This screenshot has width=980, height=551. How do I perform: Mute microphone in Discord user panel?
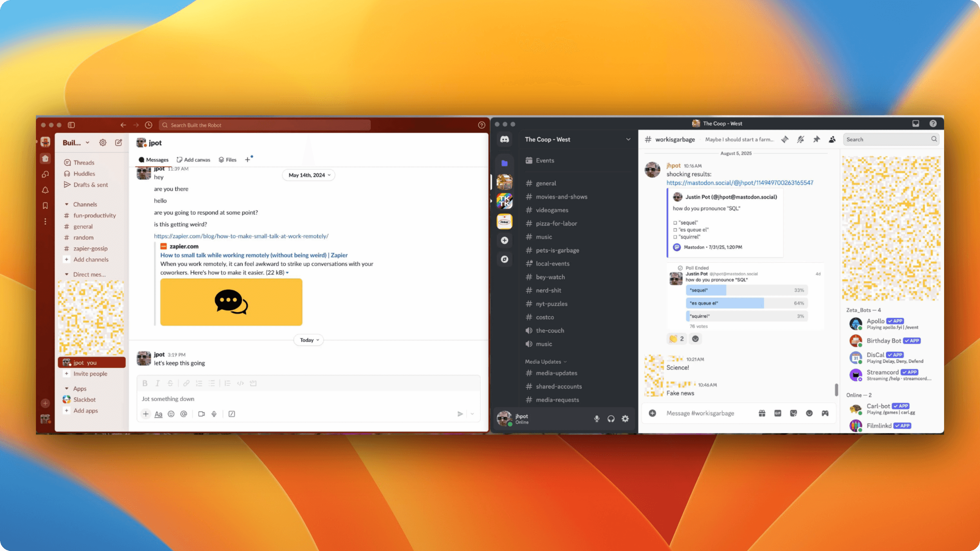pos(597,418)
